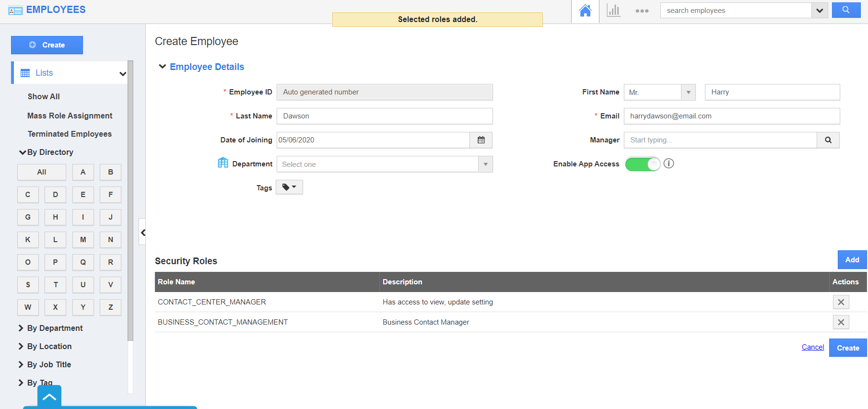Expand the By Department section

(55, 328)
